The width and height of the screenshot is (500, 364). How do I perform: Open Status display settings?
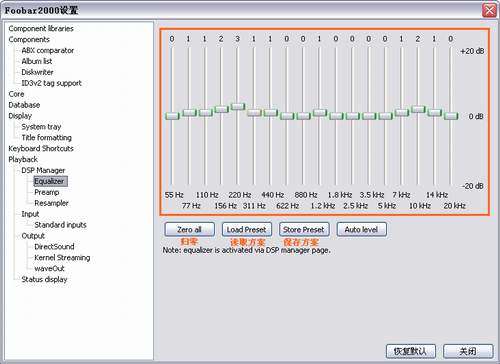coord(44,279)
